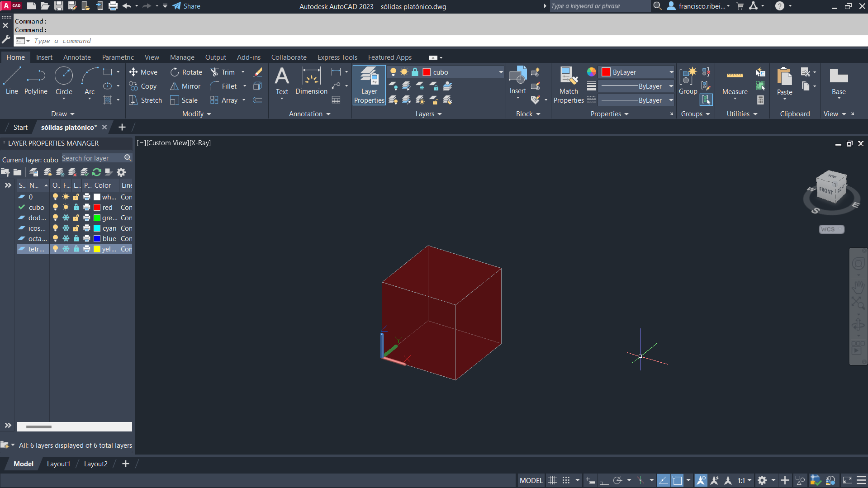868x488 pixels.
Task: Expand the Utilities panel
Action: click(742, 114)
